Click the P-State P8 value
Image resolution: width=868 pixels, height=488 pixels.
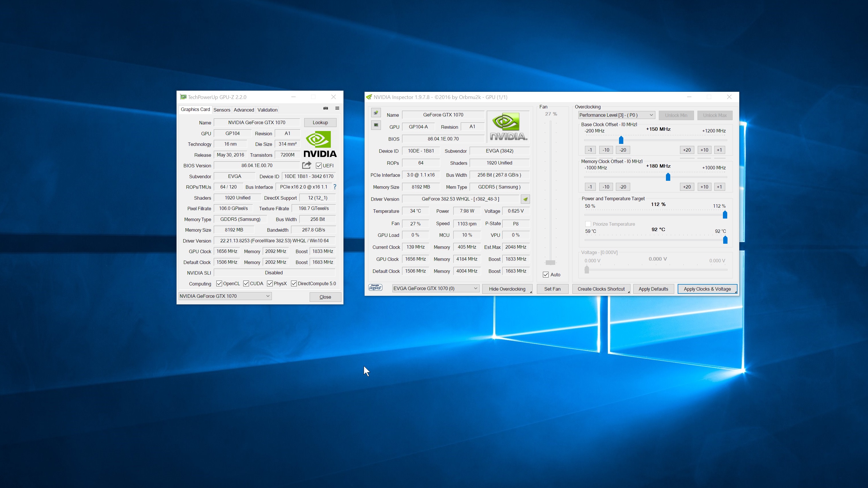(x=515, y=224)
